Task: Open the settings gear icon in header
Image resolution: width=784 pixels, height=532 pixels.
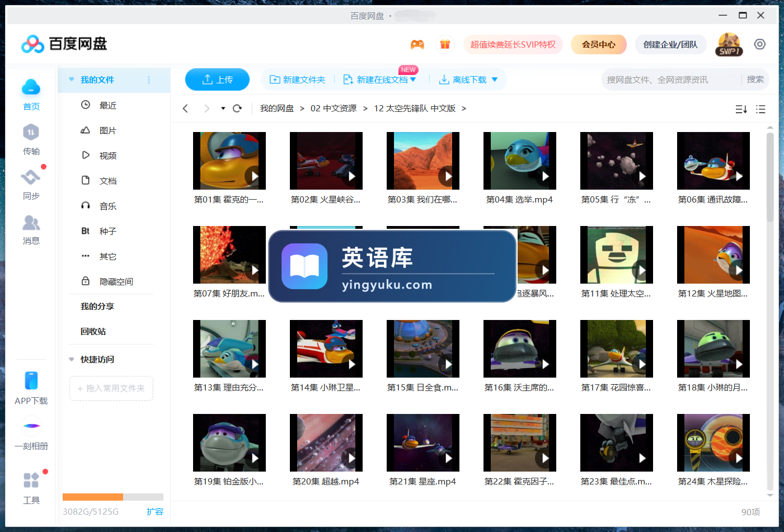Action: pyautogui.click(x=759, y=44)
